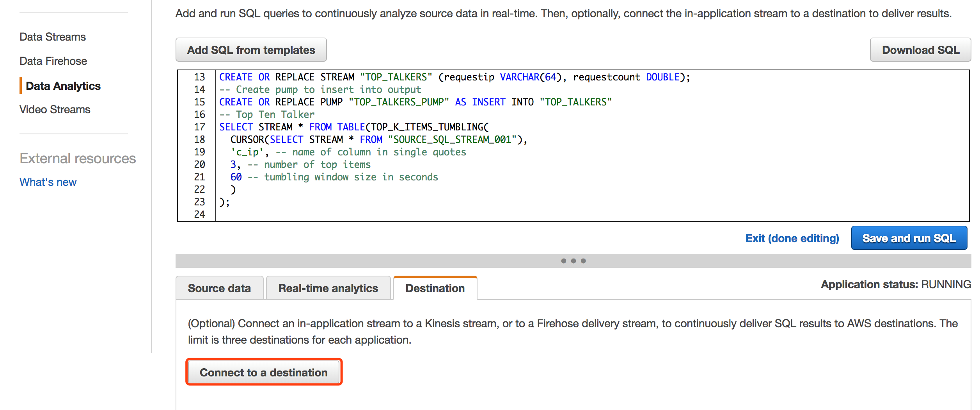This screenshot has width=980, height=410.
Task: Open Data Streams in the sidebar
Action: pyautogui.click(x=53, y=37)
